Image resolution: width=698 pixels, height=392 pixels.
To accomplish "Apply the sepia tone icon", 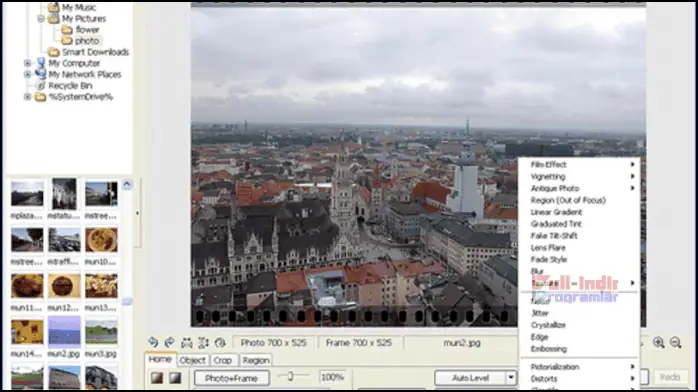I will point(157,378).
